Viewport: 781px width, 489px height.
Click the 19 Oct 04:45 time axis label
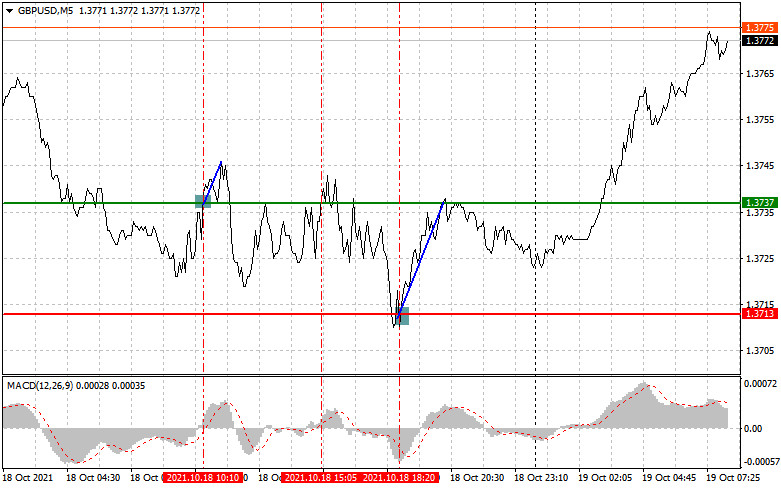[x=669, y=478]
